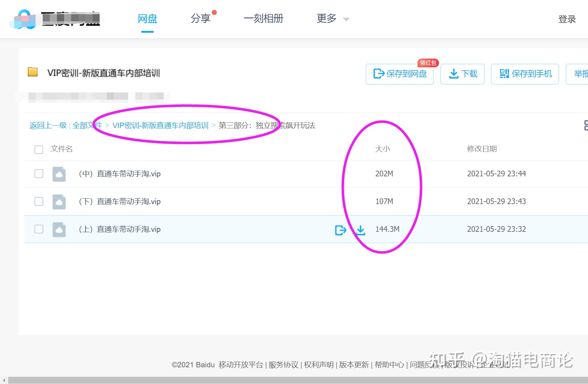Click the 保存到网盘 button
Screen dimensions: 588x384
[x=400, y=74]
